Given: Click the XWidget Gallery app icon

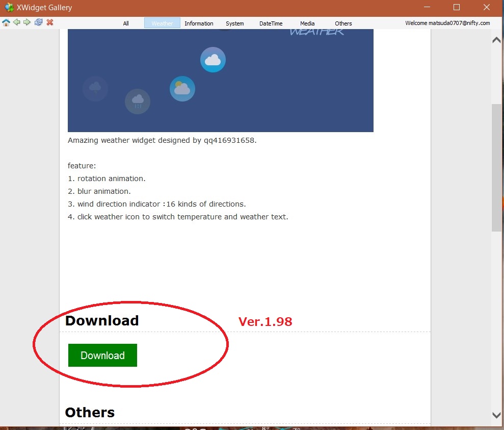Looking at the screenshot, I should [9, 8].
